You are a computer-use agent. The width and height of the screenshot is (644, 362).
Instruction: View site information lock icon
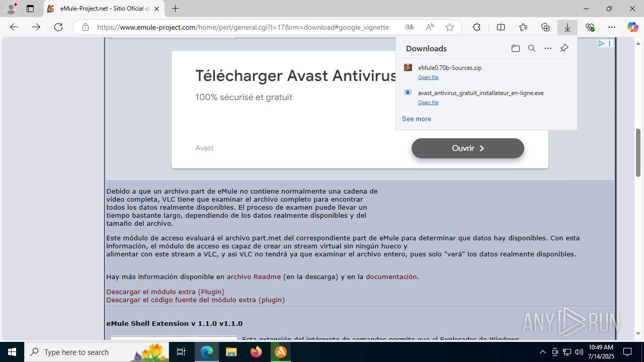tap(86, 27)
